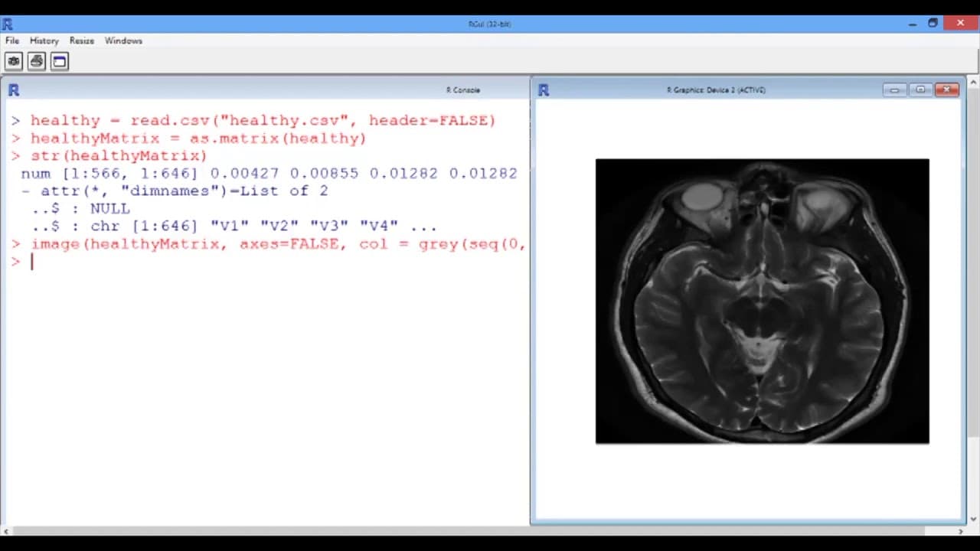Click the horizontal scrollbar left arrow at bottom
Viewport: 980px width, 551px height.
[6, 531]
